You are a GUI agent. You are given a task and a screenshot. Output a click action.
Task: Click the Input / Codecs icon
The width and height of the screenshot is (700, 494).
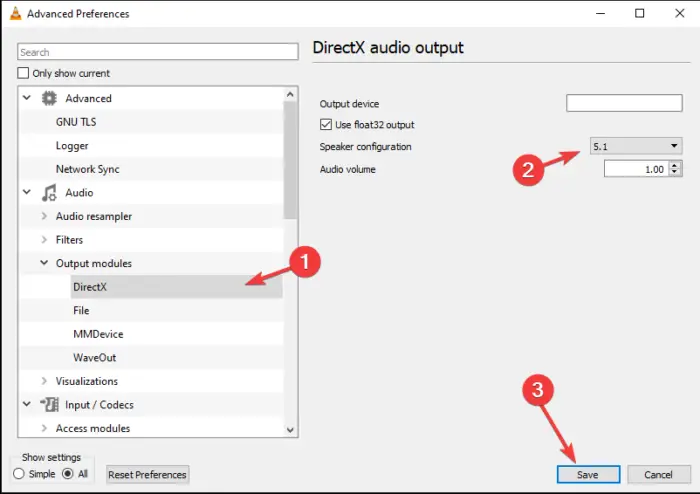(x=50, y=405)
